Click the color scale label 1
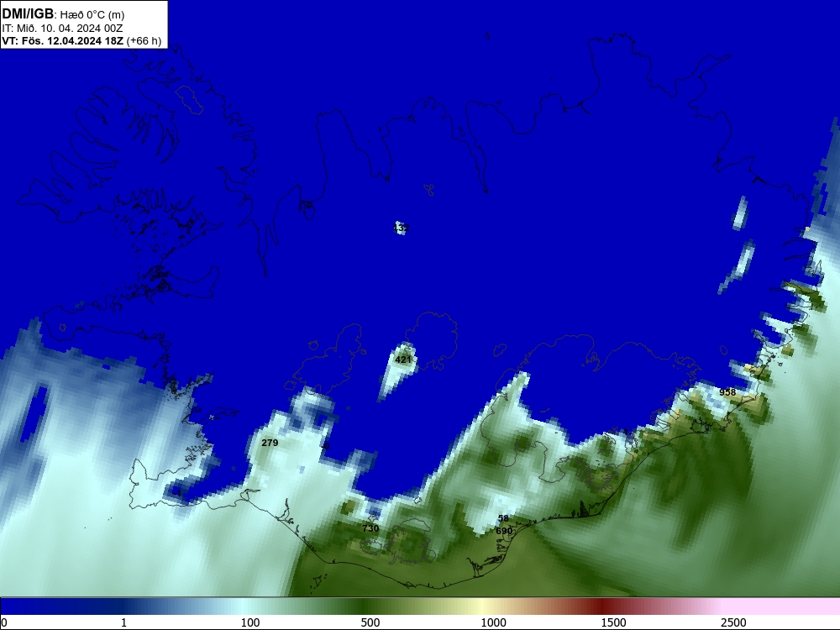Viewport: 840px width, 630px height. pyautogui.click(x=123, y=622)
